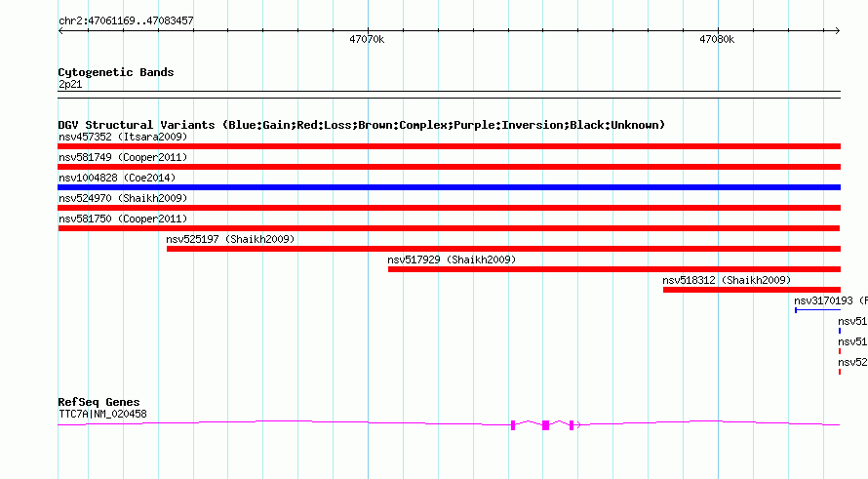
Task: Click the nsv517929 (Shaikh2009) red bar
Action: coord(614,269)
